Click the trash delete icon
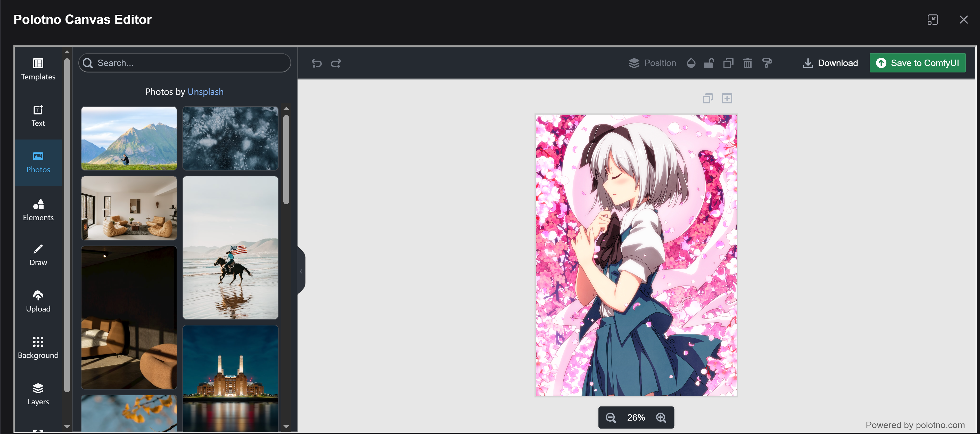 click(x=747, y=63)
